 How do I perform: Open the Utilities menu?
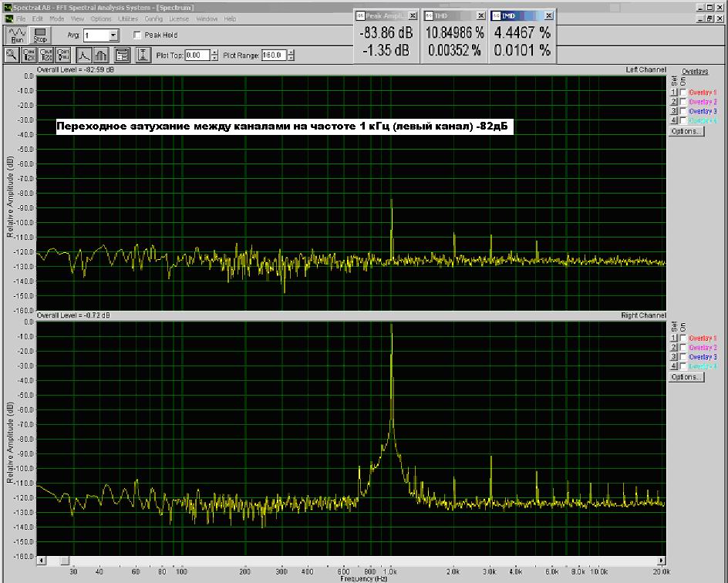click(128, 19)
